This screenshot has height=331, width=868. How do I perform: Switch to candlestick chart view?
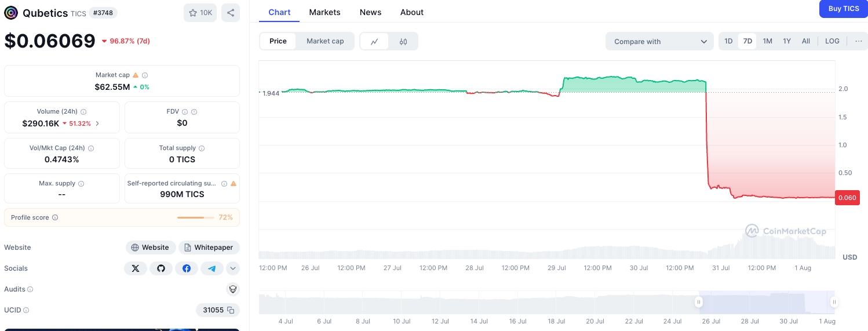point(403,41)
